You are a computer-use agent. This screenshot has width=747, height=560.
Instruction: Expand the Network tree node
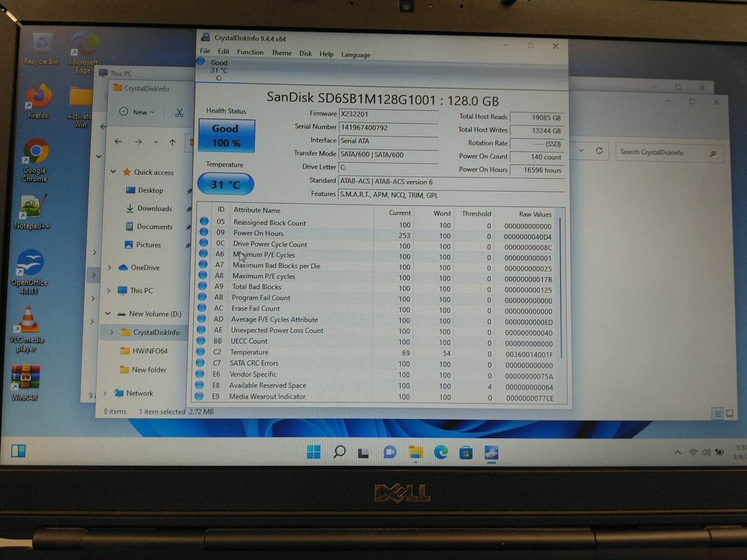tap(105, 393)
